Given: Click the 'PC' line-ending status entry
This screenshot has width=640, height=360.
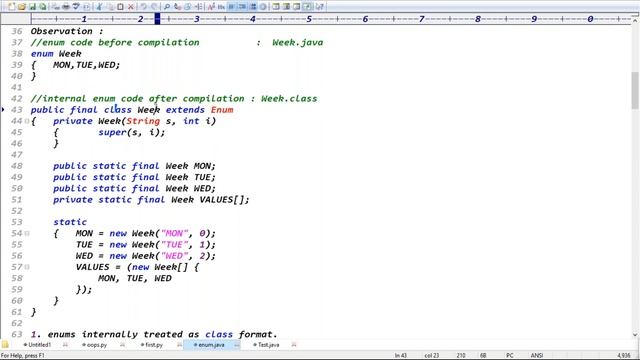Looking at the screenshot, I should tap(510, 356).
